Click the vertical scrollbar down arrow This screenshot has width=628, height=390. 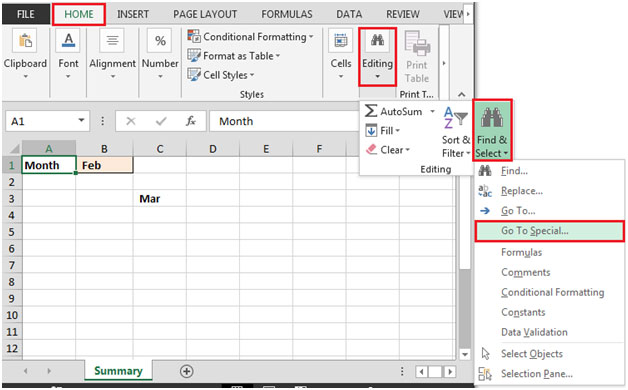[465, 354]
